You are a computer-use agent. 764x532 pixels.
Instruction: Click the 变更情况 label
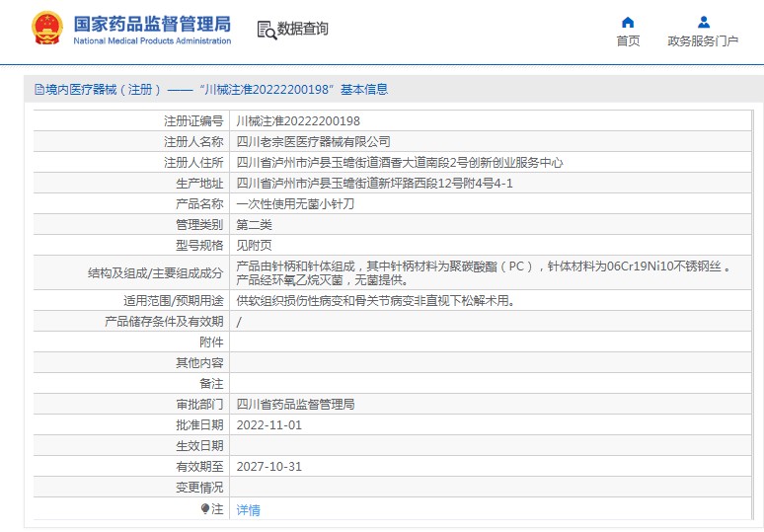pyautogui.click(x=199, y=488)
